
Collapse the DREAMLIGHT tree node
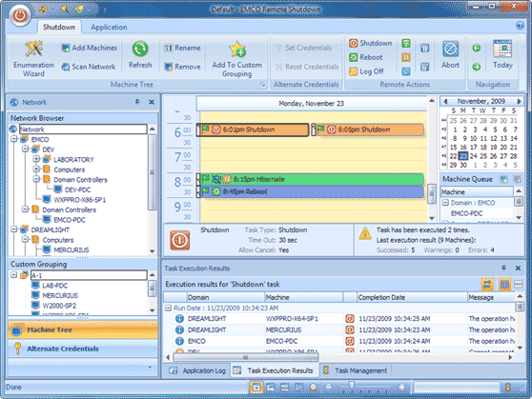(14, 229)
